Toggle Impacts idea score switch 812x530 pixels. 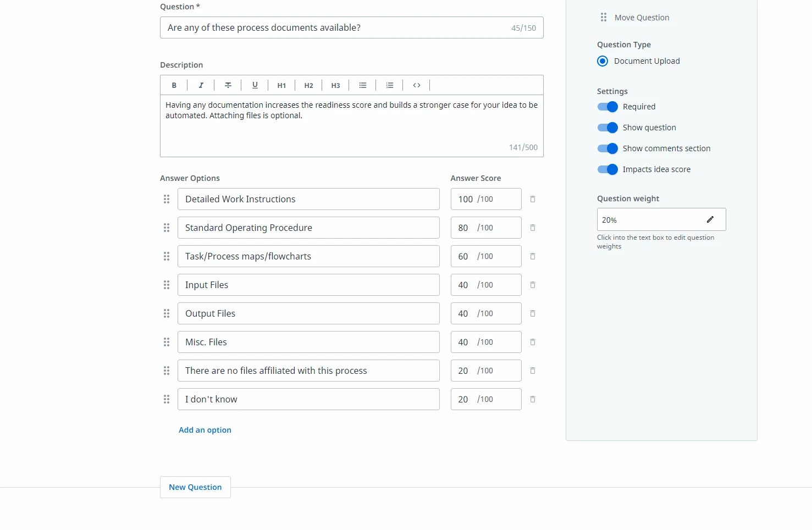pos(607,169)
